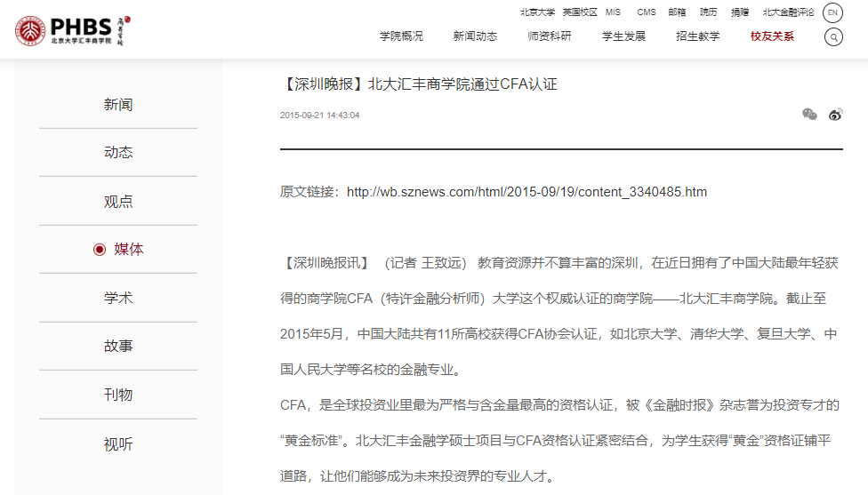This screenshot has height=495, width=868.
Task: Open the 学院概况 menu
Action: pyautogui.click(x=401, y=36)
